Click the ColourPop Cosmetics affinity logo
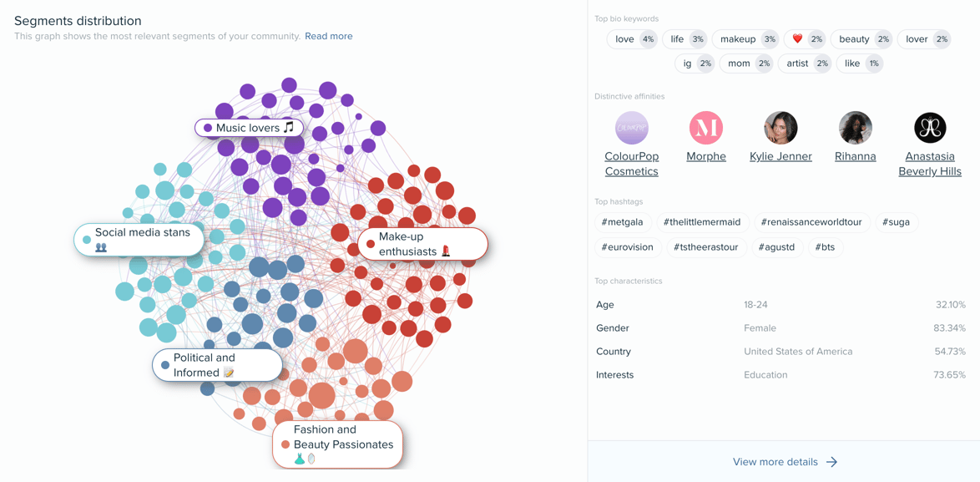Image resolution: width=980 pixels, height=482 pixels. tap(631, 127)
